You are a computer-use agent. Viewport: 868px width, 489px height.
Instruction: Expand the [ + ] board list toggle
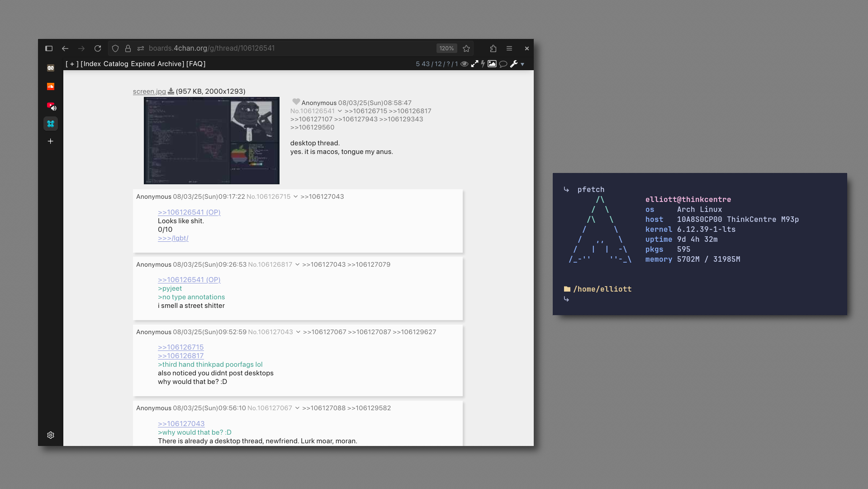(x=72, y=64)
